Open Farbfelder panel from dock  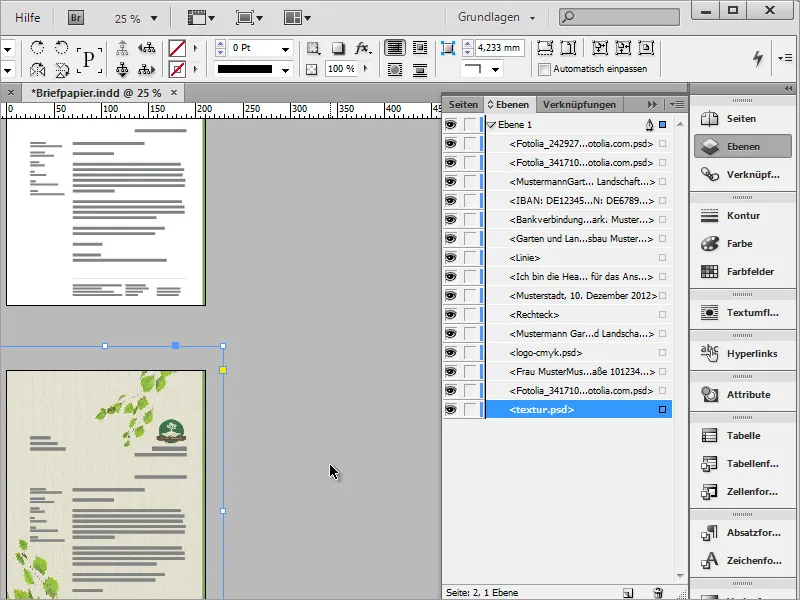742,271
